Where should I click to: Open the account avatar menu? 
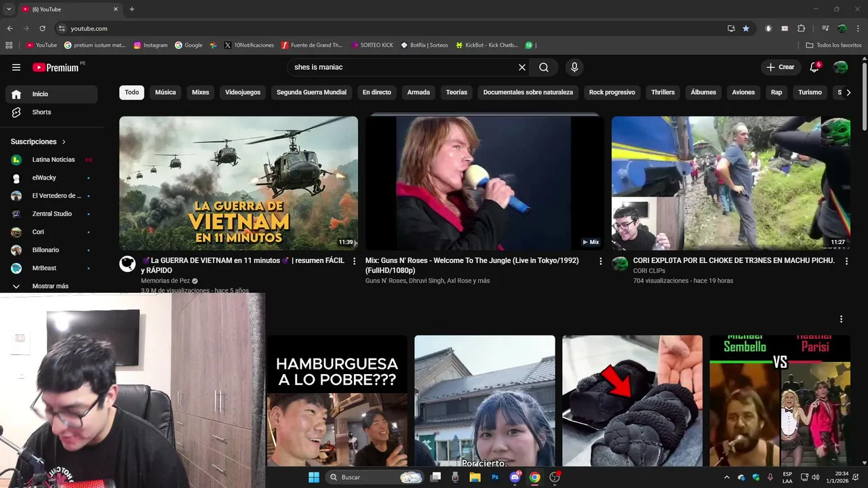(x=840, y=67)
